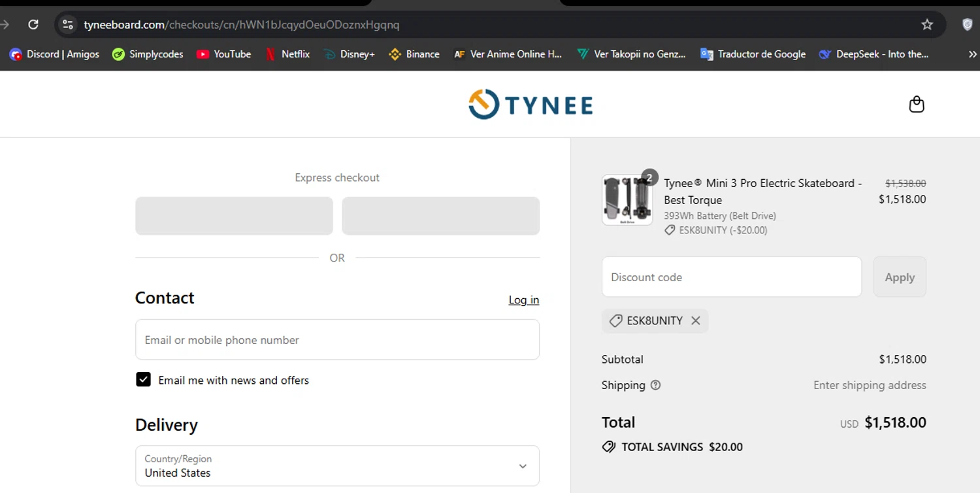Click the total savings tag icon
This screenshot has width=980, height=493.
pos(609,447)
